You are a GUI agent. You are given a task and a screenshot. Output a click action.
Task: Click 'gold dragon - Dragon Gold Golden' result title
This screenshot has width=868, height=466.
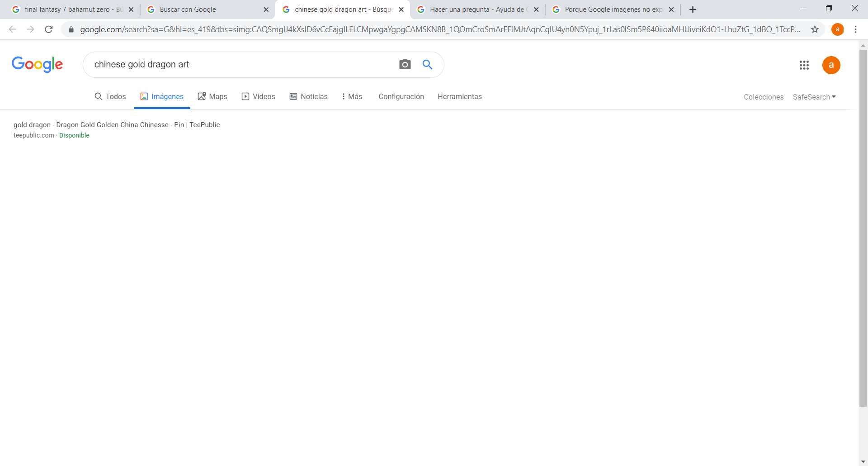(117, 124)
